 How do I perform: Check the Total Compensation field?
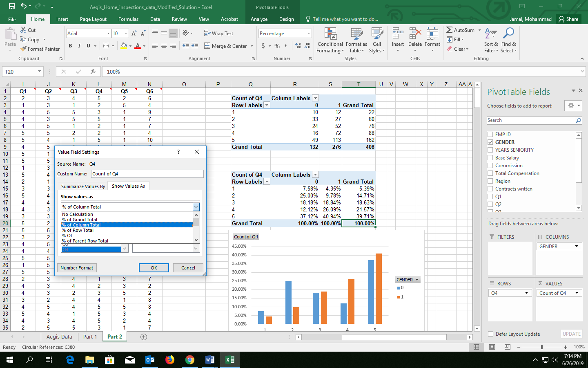point(490,173)
